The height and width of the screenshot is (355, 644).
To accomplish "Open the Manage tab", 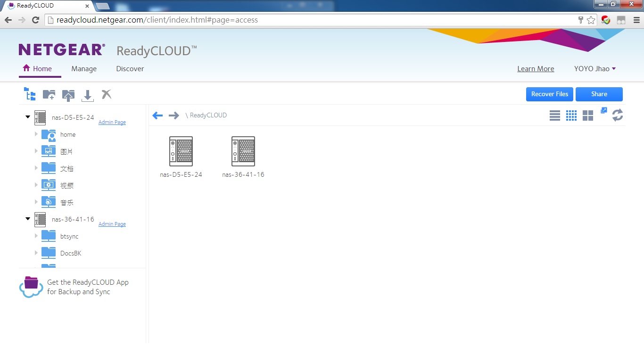I will coord(84,68).
